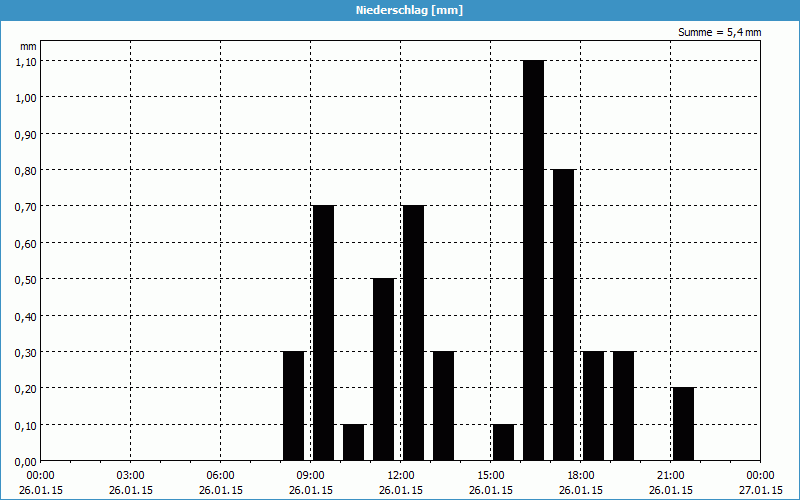The height and width of the screenshot is (500, 800).
Task: Click the 'Summe = 5,4 mm' total label
Action: tap(720, 33)
